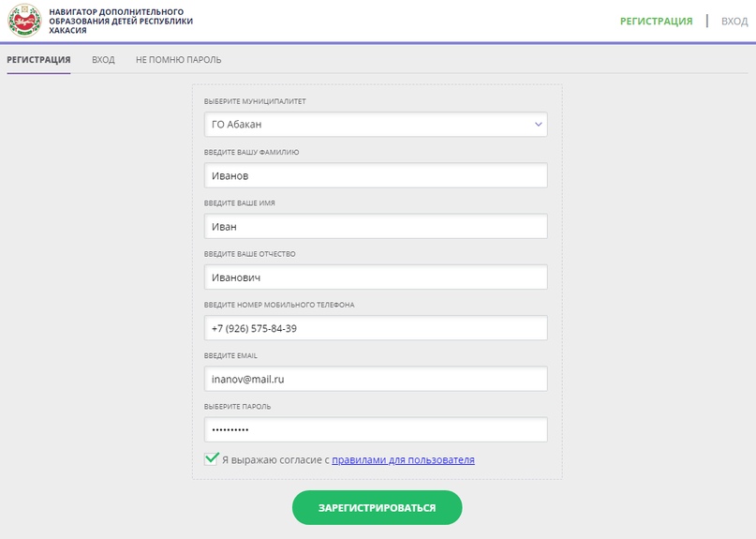Focus the patronymic field containing Иванович
This screenshot has width=756, height=539.
tap(376, 277)
